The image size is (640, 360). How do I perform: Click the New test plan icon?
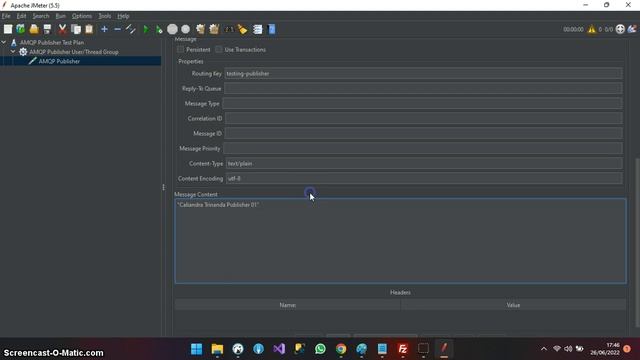click(8, 29)
